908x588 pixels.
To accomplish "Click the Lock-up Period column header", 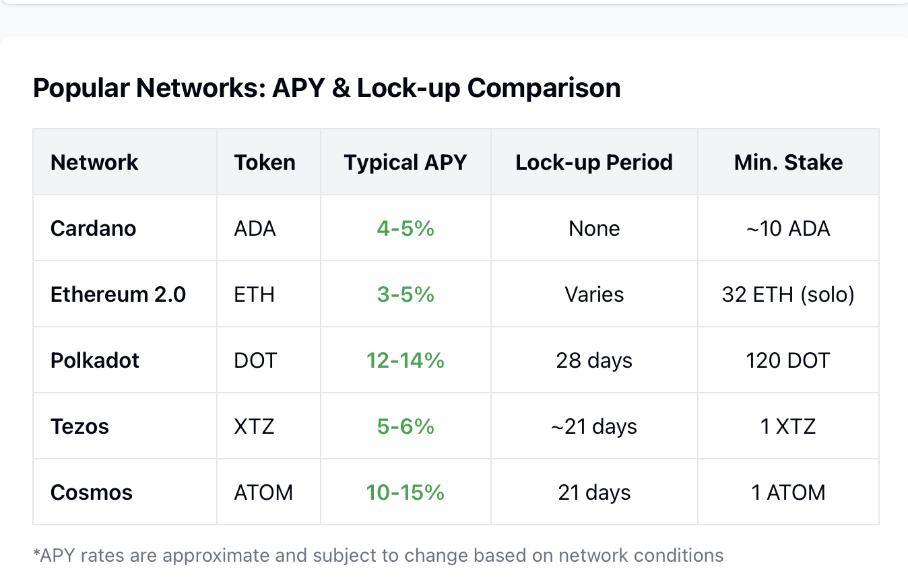I will 594,162.
